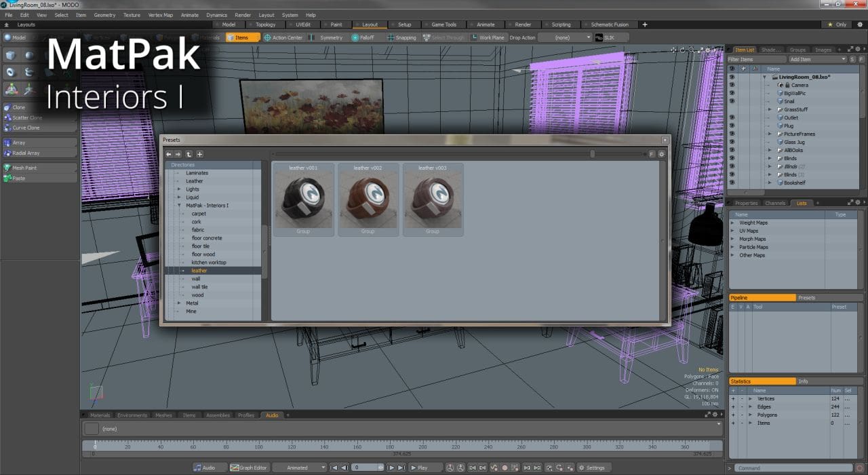
Task: Jump to first frame
Action: tap(334, 468)
